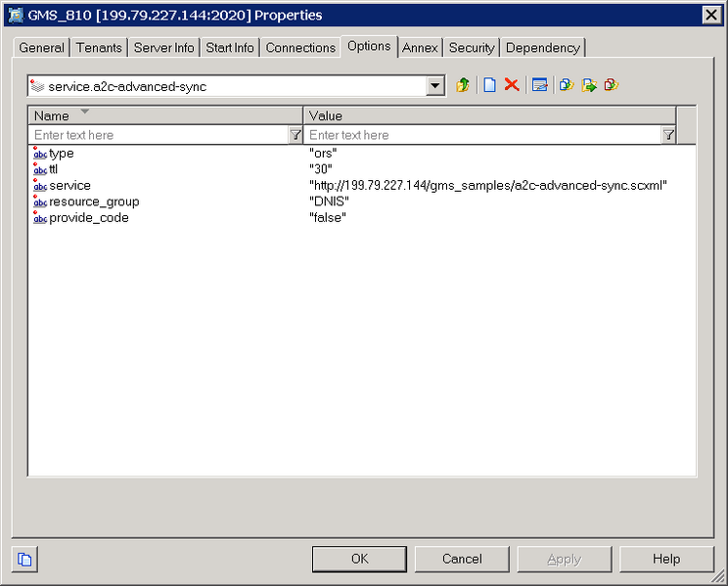The image size is (728, 586).
Task: Open the Security tab
Action: pyautogui.click(x=472, y=47)
